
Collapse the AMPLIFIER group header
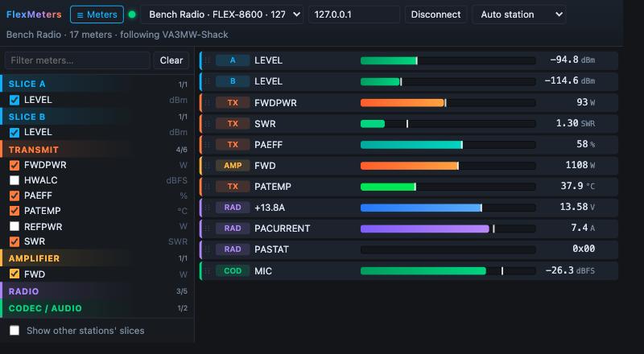97,258
